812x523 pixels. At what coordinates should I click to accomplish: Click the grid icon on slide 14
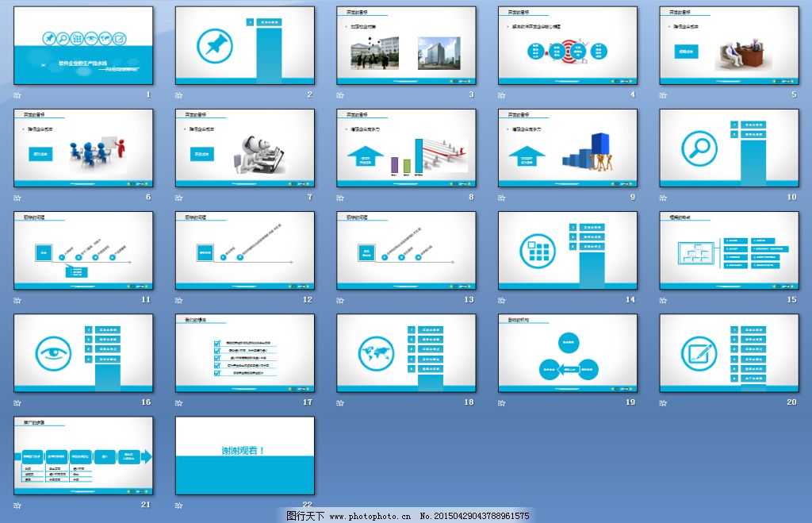click(538, 251)
